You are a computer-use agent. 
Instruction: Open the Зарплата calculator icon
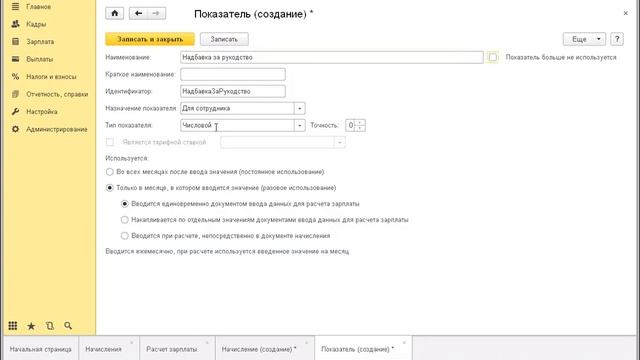(16, 42)
